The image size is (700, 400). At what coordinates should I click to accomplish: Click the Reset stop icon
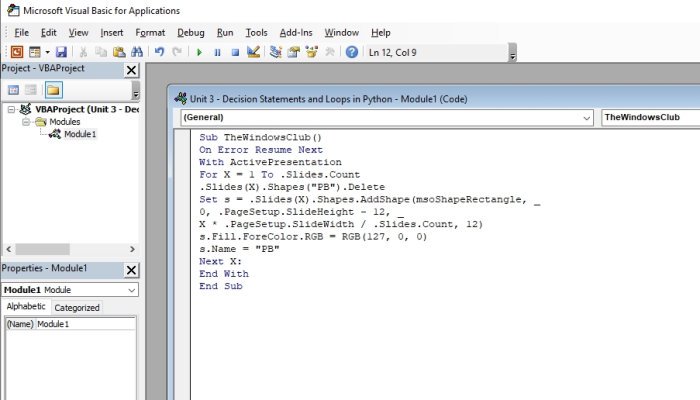pyautogui.click(x=235, y=53)
